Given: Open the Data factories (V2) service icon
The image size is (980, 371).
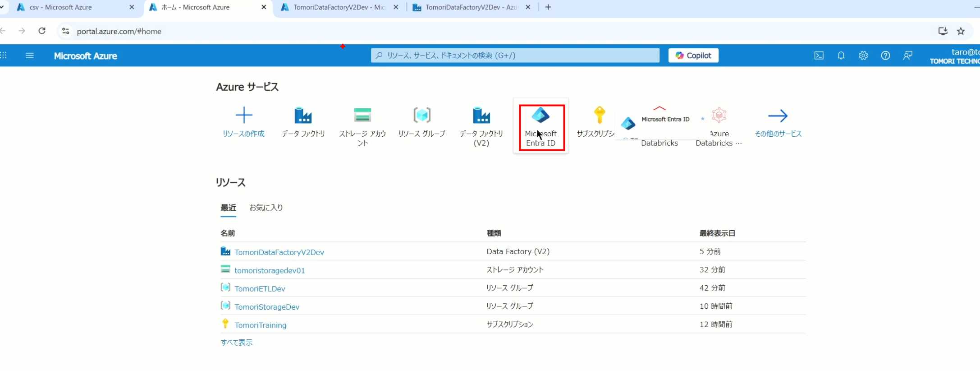Looking at the screenshot, I should (x=481, y=116).
